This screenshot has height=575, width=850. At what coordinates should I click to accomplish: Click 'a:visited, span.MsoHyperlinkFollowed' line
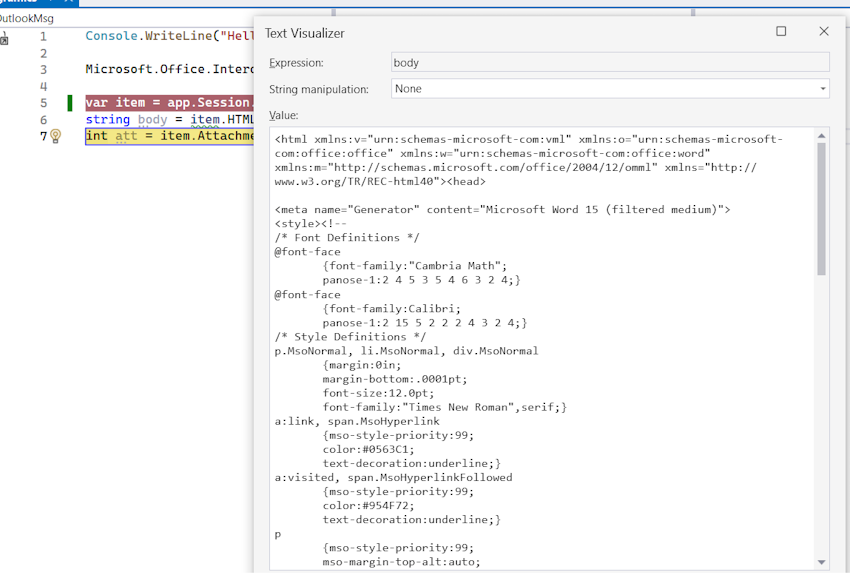(x=393, y=477)
